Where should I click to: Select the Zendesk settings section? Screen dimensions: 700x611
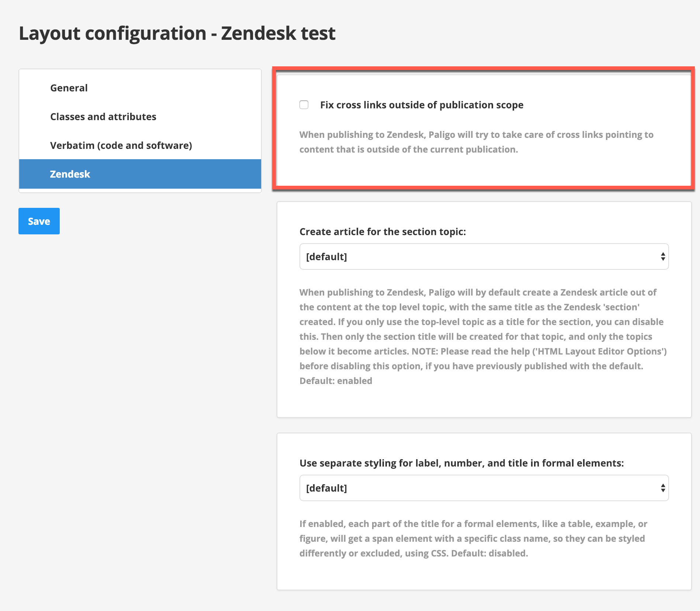(70, 174)
